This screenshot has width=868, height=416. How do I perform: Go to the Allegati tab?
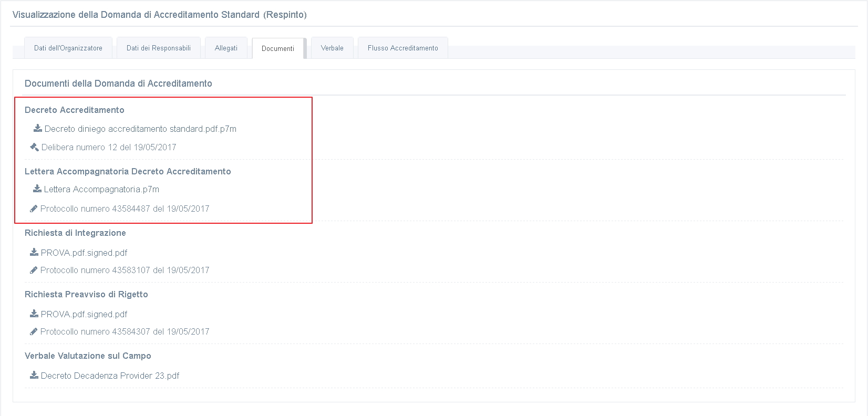(226, 48)
